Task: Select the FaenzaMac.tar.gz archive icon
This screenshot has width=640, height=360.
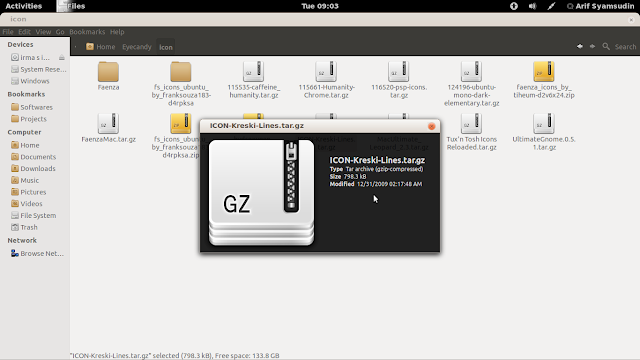Action: click(x=108, y=123)
